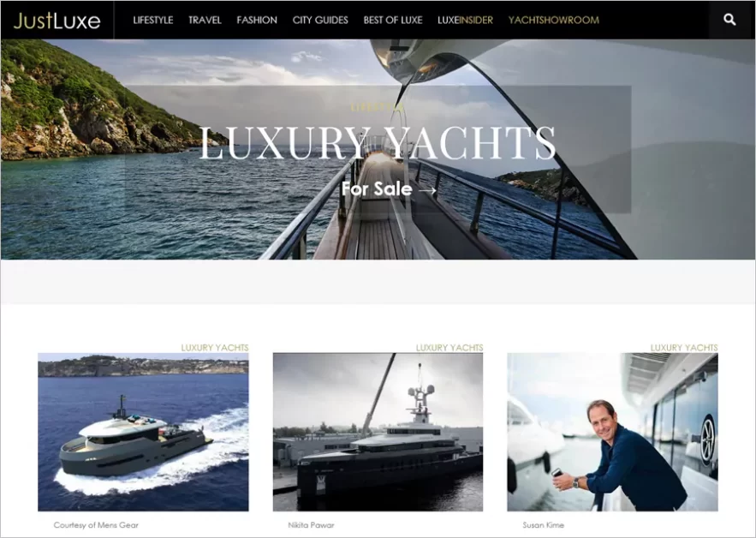Viewport: 756px width, 538px height.
Task: Click Luxury Yachts tag above middle article
Action: click(449, 348)
